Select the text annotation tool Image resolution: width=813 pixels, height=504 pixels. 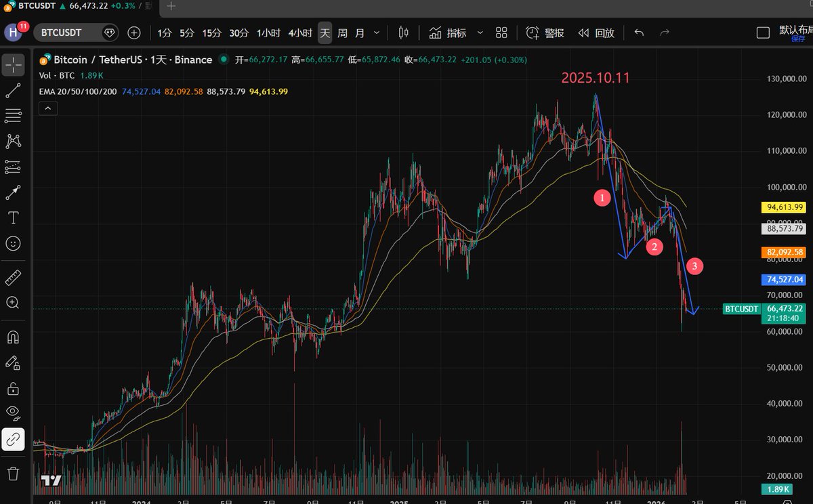pos(13,217)
